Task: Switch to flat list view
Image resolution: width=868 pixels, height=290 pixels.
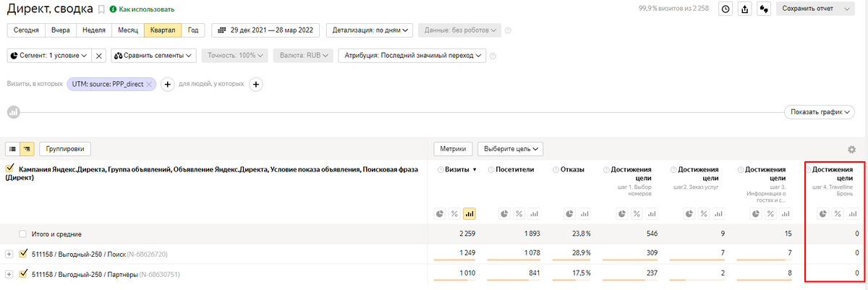Action: pyautogui.click(x=13, y=149)
